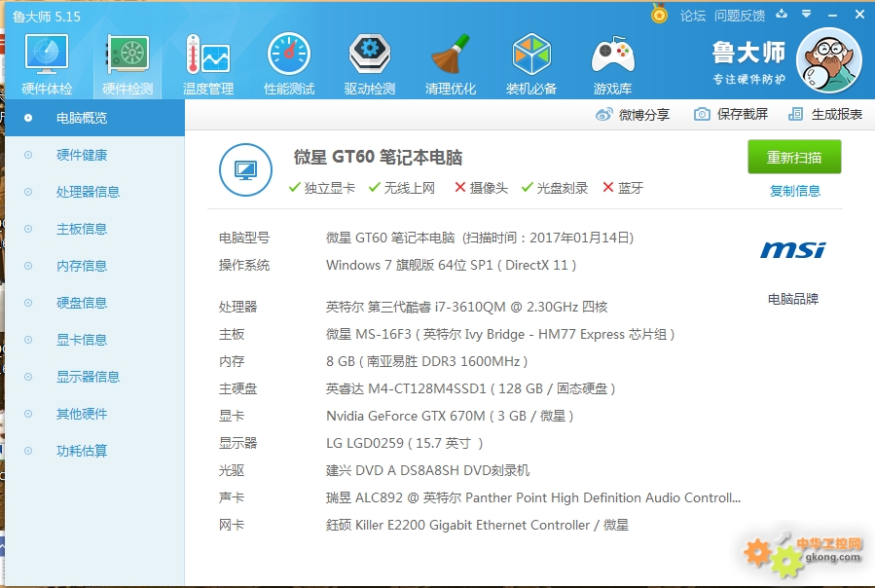Click the Weibo share icon
Viewport: 875px width, 588px height.
coord(603,115)
